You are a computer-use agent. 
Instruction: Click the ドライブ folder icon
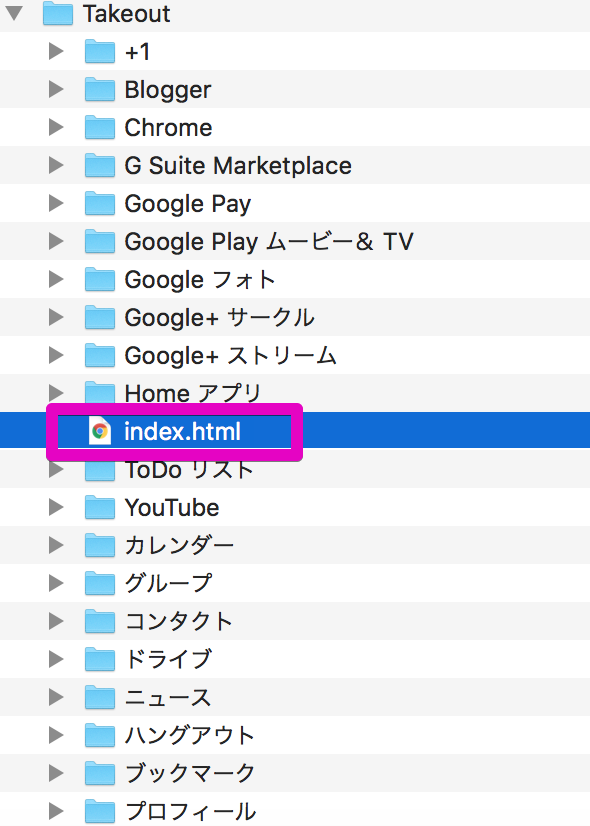click(100, 658)
